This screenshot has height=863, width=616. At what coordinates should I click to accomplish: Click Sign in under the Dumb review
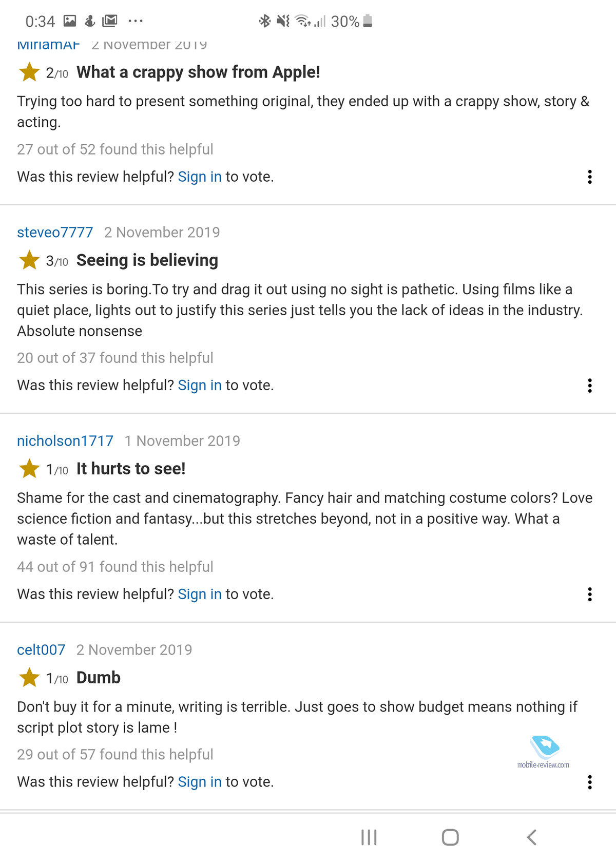[x=200, y=782]
